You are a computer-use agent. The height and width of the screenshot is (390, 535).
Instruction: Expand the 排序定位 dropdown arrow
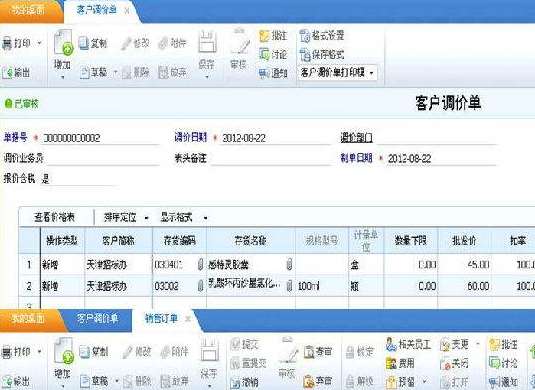click(146, 218)
